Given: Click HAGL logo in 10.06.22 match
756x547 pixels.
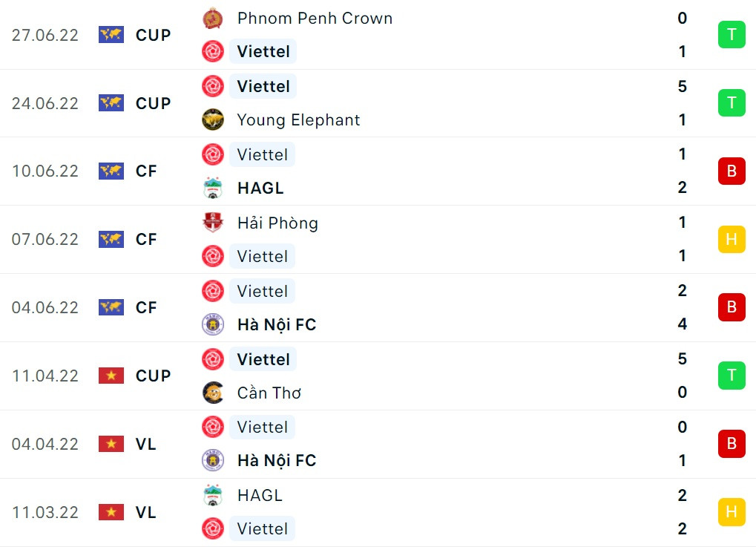Looking at the screenshot, I should 213,188.
